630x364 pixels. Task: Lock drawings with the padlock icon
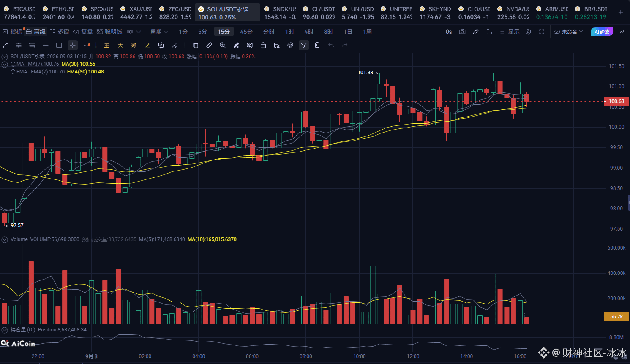tap(263, 45)
